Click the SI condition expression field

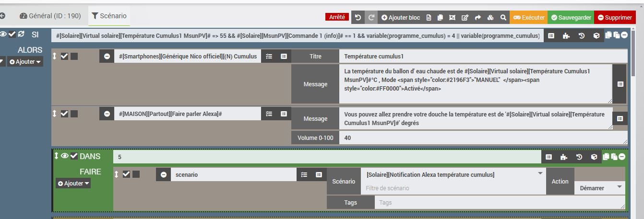(x=298, y=35)
